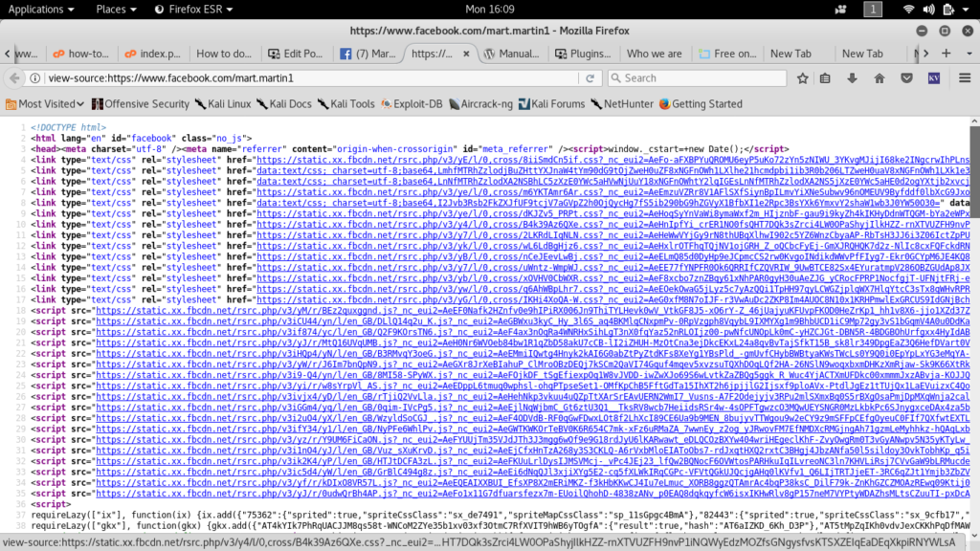Open the workspace 1 indicator

click(x=873, y=10)
